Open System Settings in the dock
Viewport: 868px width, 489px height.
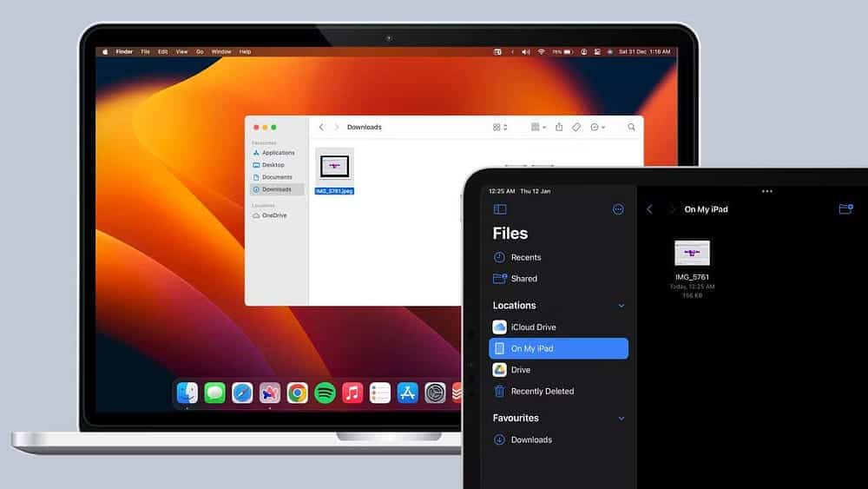pos(435,393)
